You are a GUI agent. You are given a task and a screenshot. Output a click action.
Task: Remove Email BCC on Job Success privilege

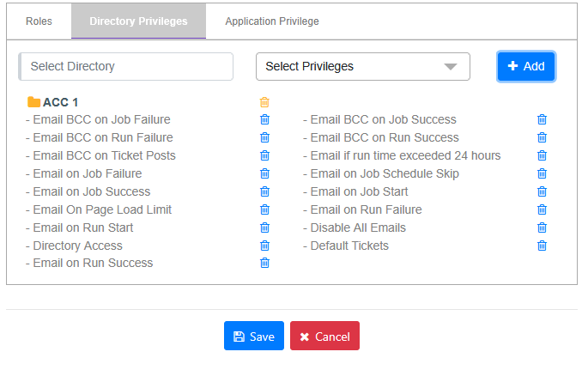click(542, 120)
